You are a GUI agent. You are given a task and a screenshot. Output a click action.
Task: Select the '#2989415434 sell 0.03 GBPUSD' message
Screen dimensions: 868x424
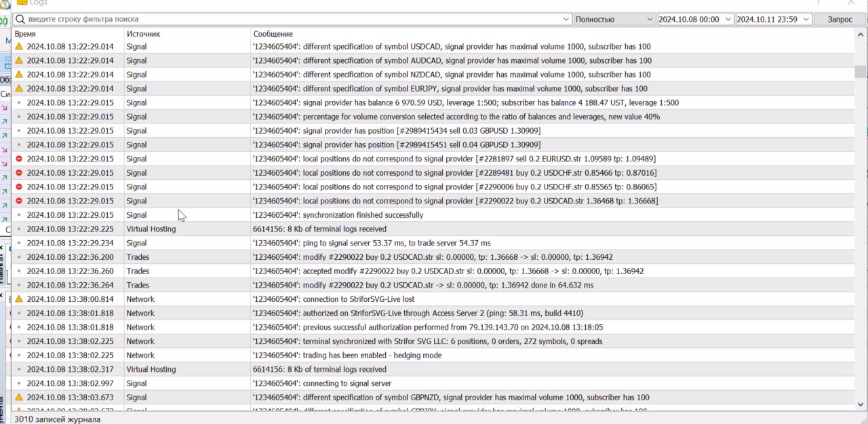[x=397, y=131]
